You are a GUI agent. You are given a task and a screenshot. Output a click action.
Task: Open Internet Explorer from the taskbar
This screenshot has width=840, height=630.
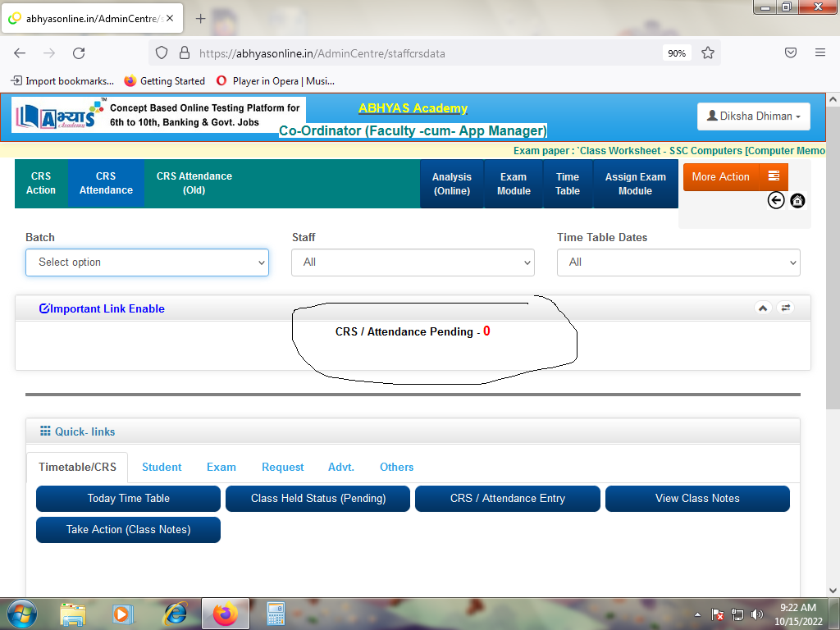coord(174,614)
